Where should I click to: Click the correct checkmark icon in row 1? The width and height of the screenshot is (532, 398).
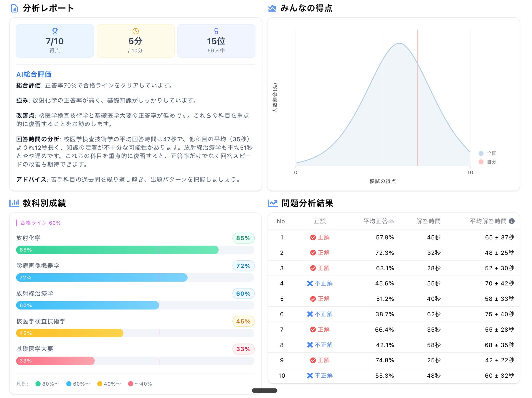313,237
